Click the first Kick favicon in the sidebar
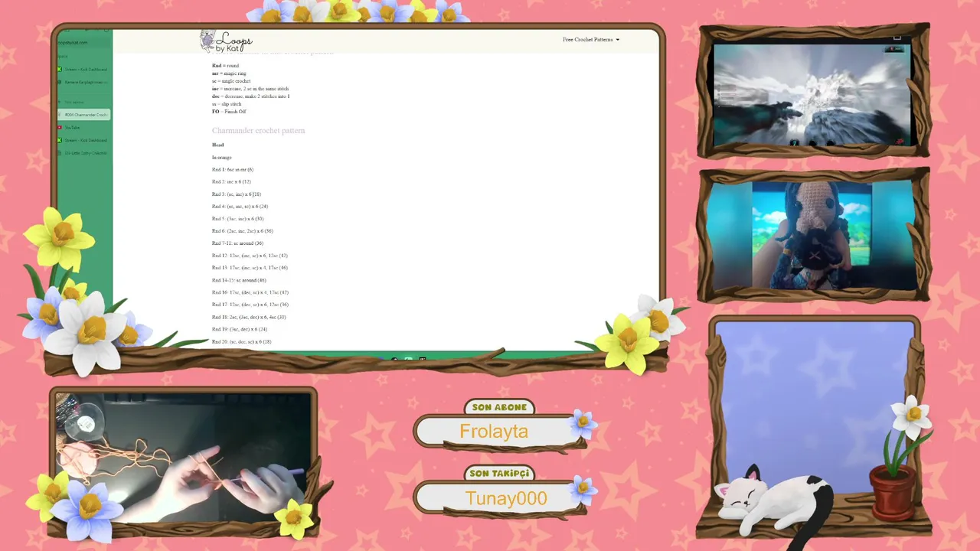This screenshot has width=980, height=551. tap(60, 70)
